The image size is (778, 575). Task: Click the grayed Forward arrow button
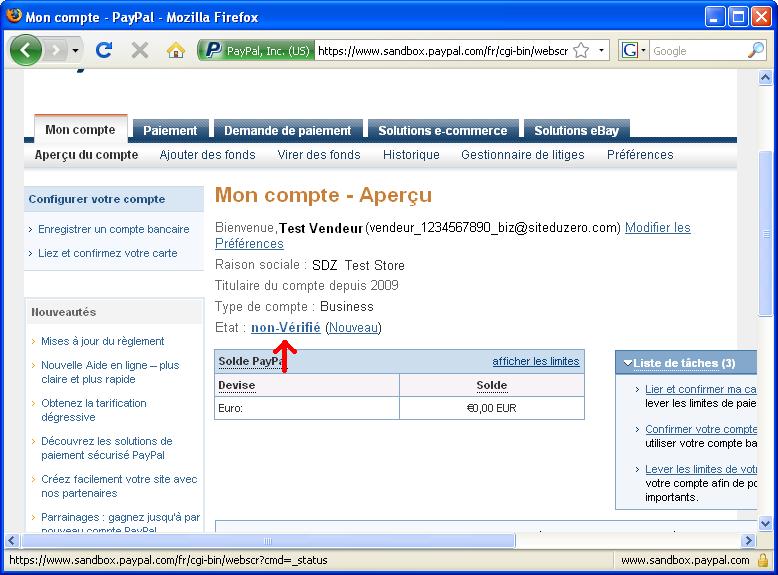pyautogui.click(x=56, y=50)
